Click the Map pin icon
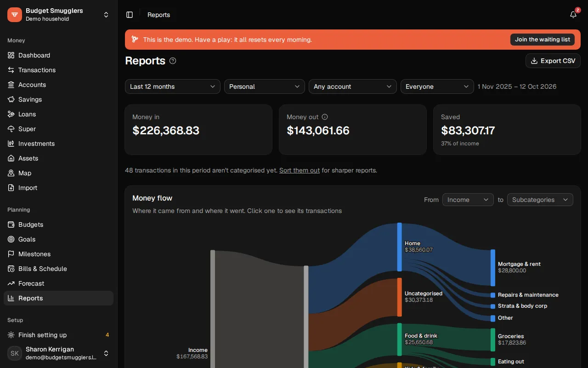This screenshot has height=368, width=588. [x=11, y=173]
